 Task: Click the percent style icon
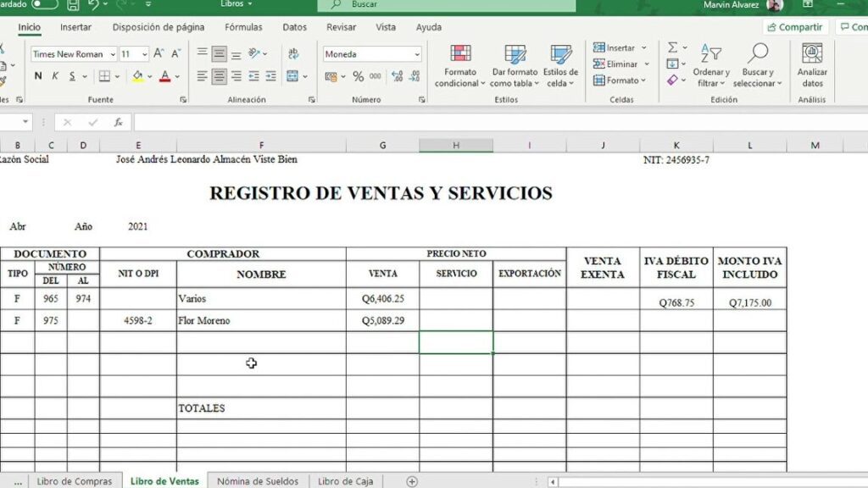359,76
